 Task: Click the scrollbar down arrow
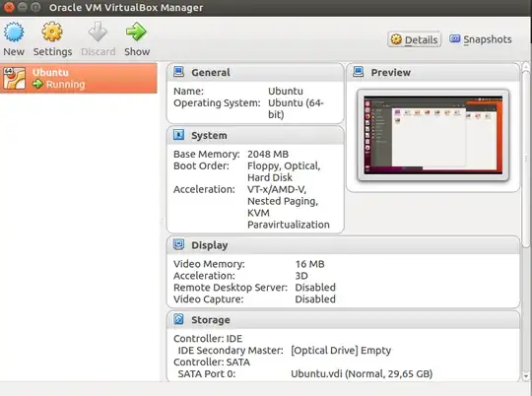pyautogui.click(x=526, y=376)
